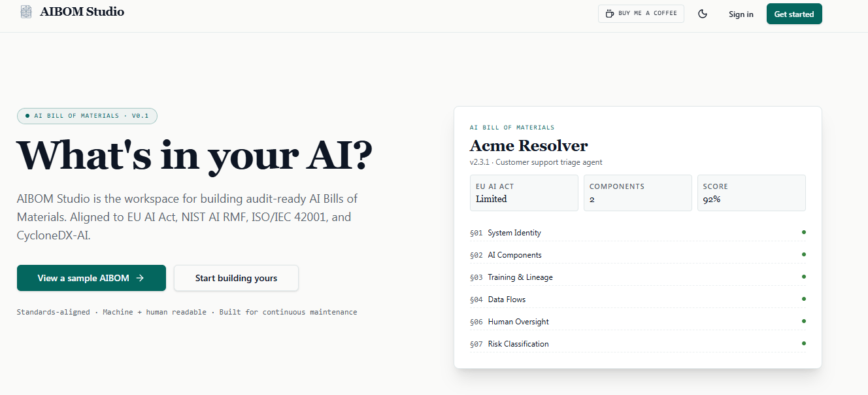Click the green status dot for AI Components
Viewport: 868px width, 395px height.
pyautogui.click(x=803, y=254)
